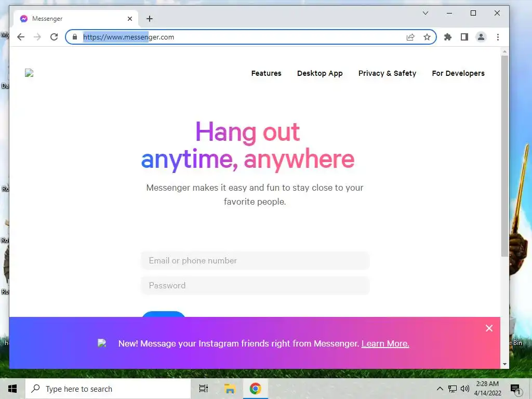This screenshot has width=532, height=399.
Task: Expand the tab search chevron
Action: click(425, 13)
